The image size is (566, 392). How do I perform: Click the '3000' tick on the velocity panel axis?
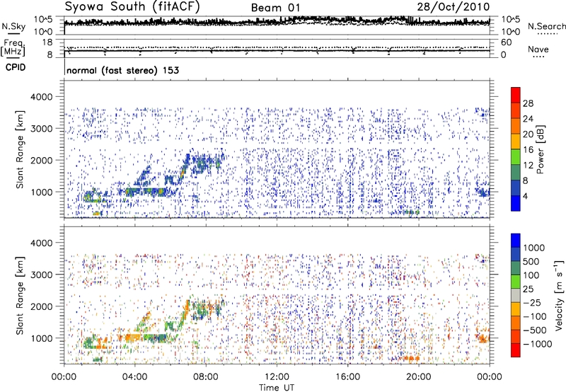pyautogui.click(x=41, y=275)
